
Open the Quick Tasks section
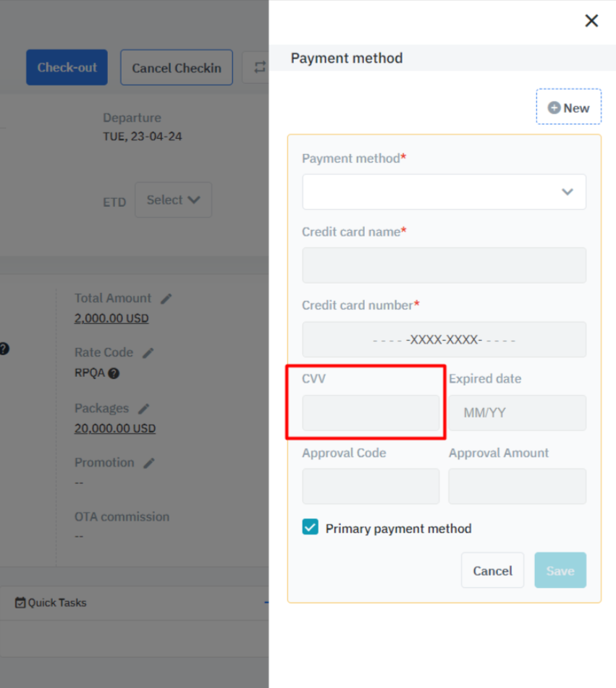pos(51,602)
